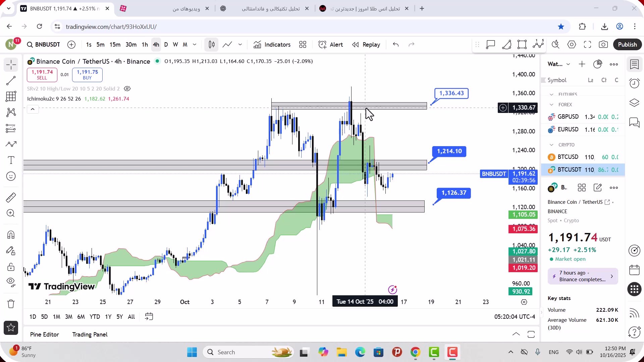Open the Indicators dialog

coord(272,45)
